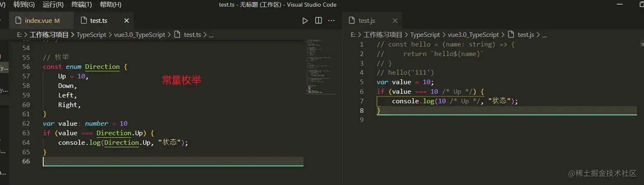Click the trailing ellipsis breadcrumb in left editor
This screenshot has width=644, height=185.
point(212,35)
